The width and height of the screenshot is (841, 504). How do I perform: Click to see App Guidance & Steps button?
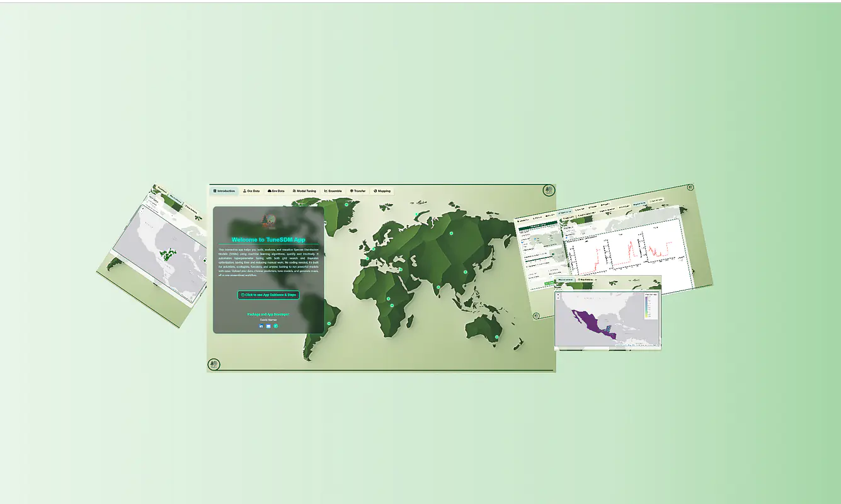click(268, 295)
